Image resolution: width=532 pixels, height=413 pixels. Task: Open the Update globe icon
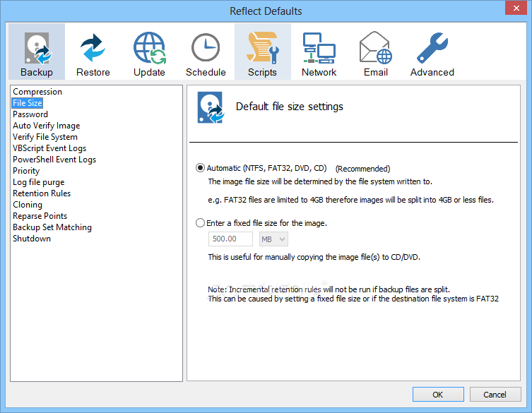click(x=149, y=52)
